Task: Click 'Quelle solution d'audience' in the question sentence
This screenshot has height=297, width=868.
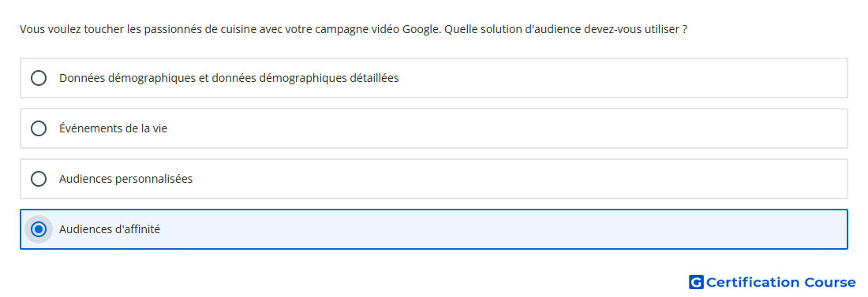Action: point(513,29)
